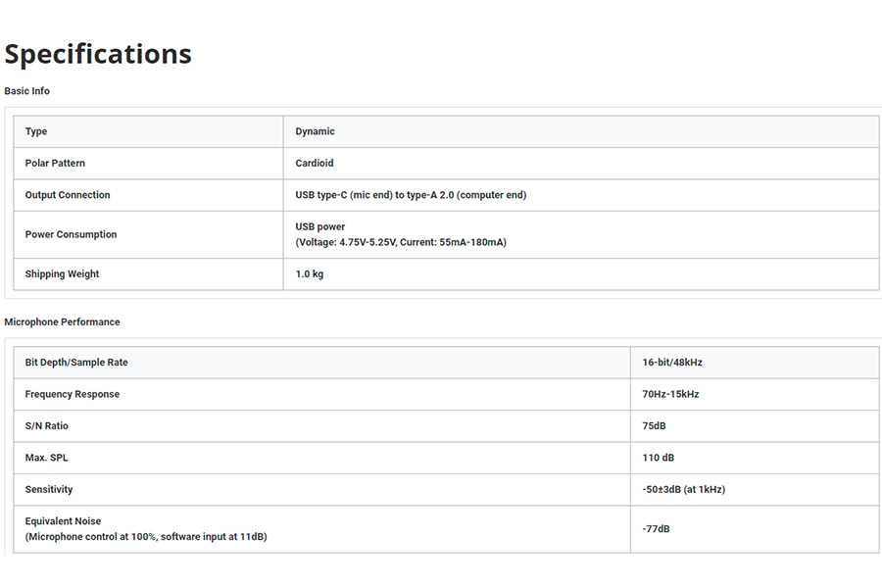Click the Specifications heading
The width and height of the screenshot is (882, 588).
pyautogui.click(x=98, y=55)
